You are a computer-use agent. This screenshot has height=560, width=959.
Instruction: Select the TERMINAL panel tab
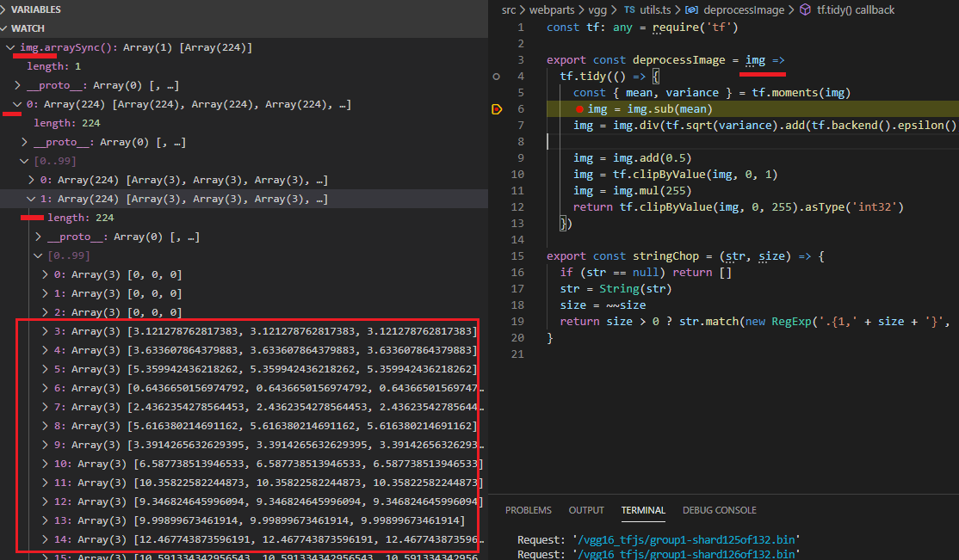pyautogui.click(x=643, y=510)
